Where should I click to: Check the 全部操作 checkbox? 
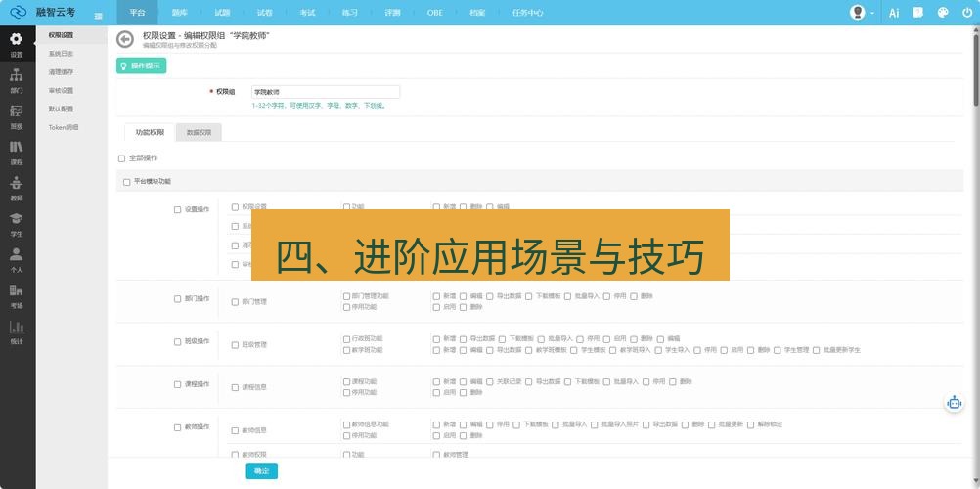(x=122, y=158)
